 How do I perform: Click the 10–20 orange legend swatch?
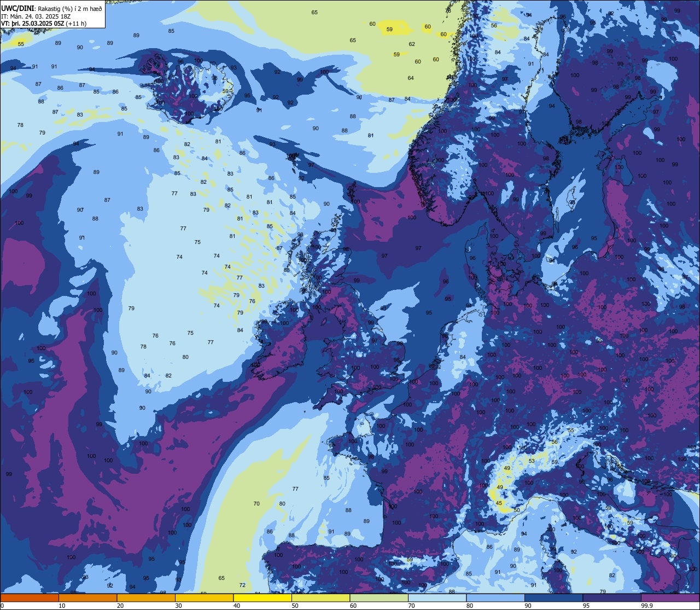[87, 597]
